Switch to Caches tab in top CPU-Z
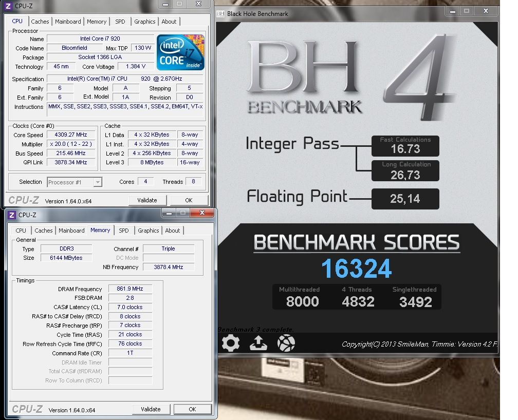The height and width of the screenshot is (420, 518). (x=40, y=22)
